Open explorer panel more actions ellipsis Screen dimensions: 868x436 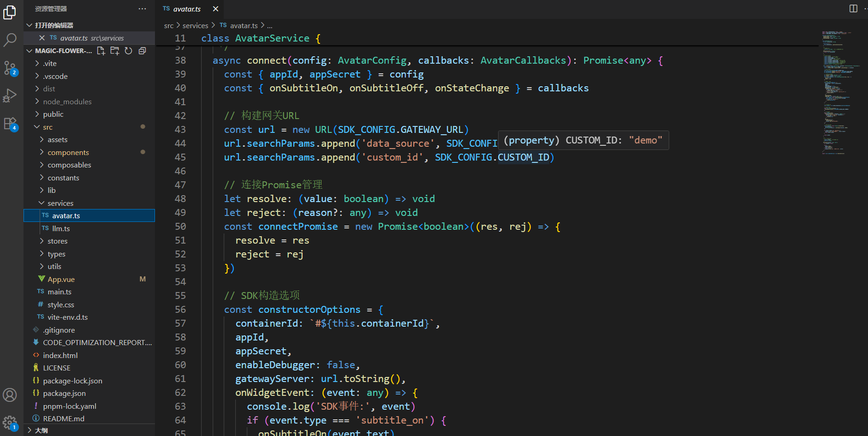tap(142, 9)
